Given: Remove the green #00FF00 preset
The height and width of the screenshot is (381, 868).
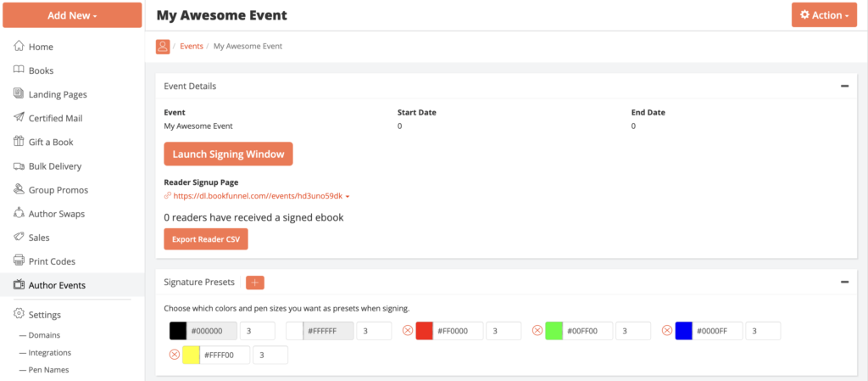Looking at the screenshot, I should (537, 331).
